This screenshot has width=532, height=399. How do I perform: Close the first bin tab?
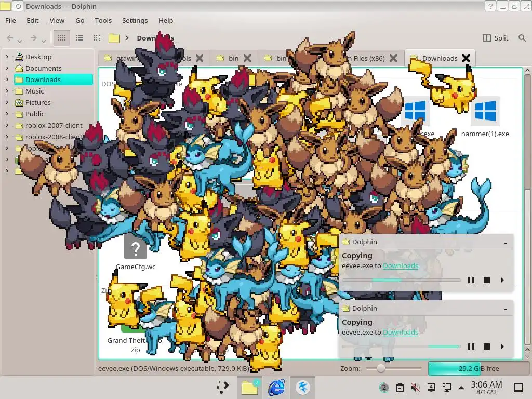pos(247,58)
